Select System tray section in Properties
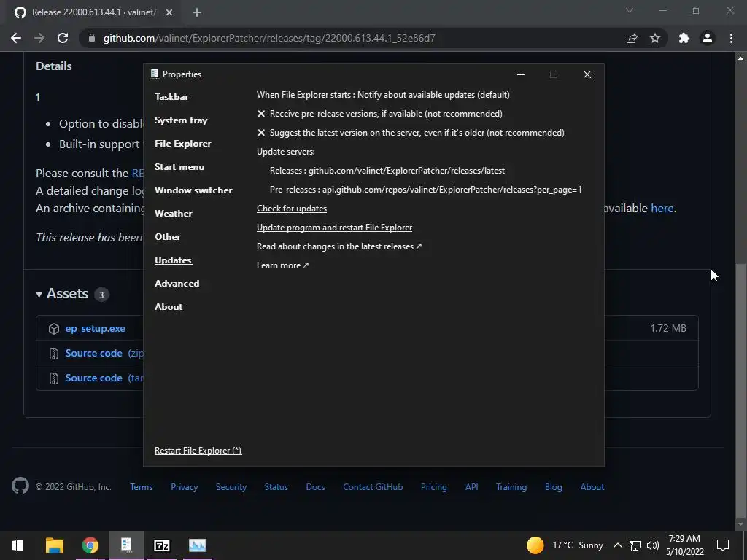 pyautogui.click(x=181, y=120)
